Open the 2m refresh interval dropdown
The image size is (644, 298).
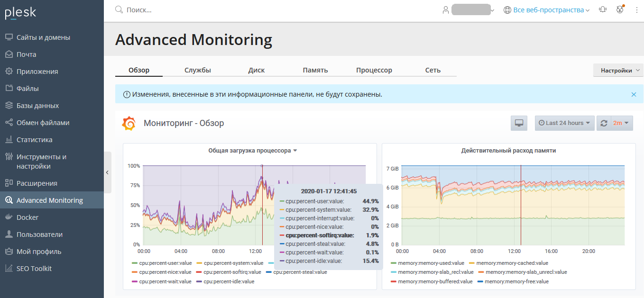tap(622, 123)
